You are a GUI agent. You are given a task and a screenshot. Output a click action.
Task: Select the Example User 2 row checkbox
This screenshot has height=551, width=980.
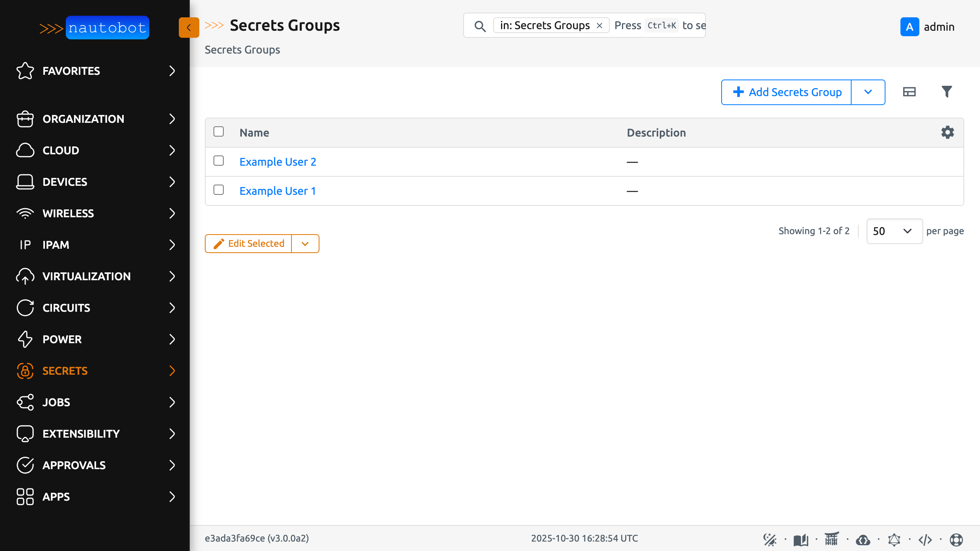coord(219,161)
